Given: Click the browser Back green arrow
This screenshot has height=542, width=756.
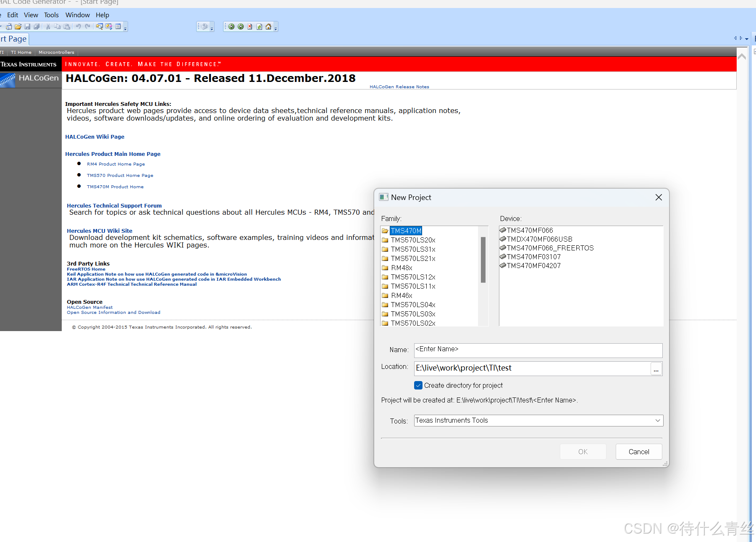Looking at the screenshot, I should click(x=231, y=26).
